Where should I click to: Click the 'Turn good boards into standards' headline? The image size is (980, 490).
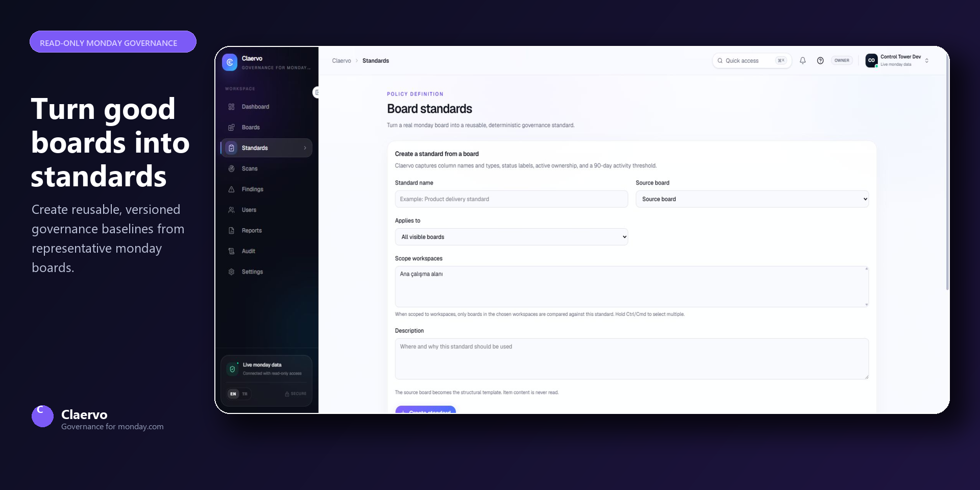(110, 142)
